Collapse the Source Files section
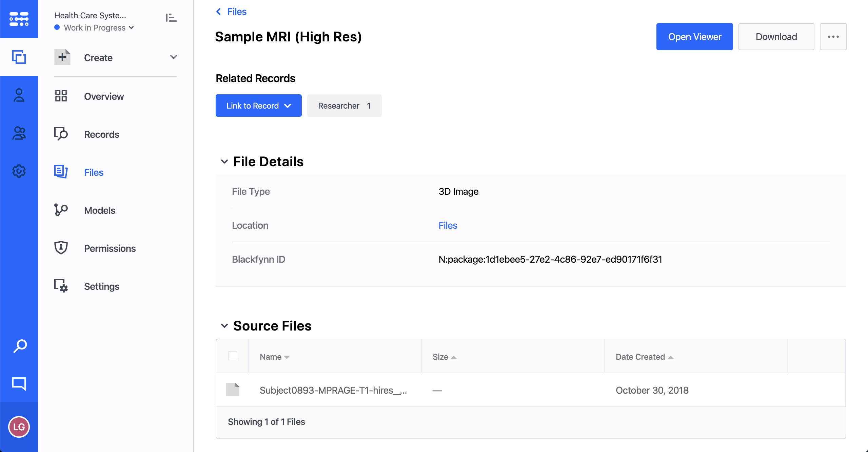 click(224, 326)
